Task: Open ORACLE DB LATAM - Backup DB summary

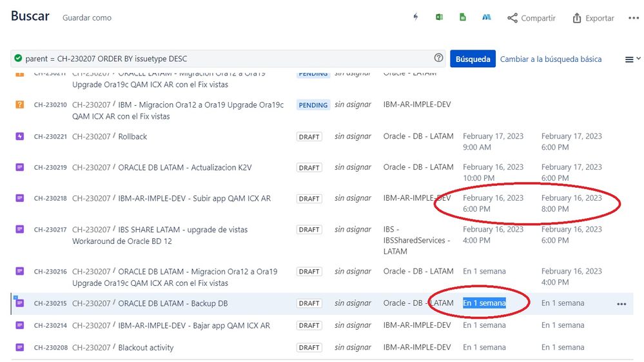Action: point(173,303)
